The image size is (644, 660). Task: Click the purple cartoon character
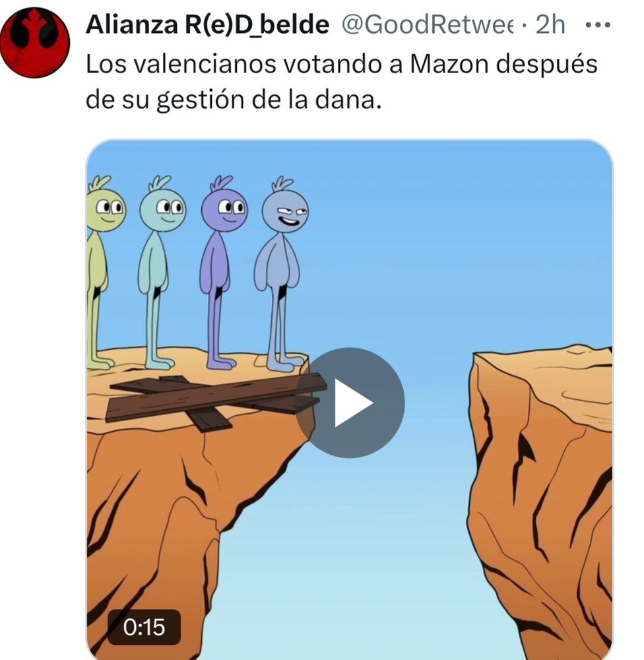point(222,273)
